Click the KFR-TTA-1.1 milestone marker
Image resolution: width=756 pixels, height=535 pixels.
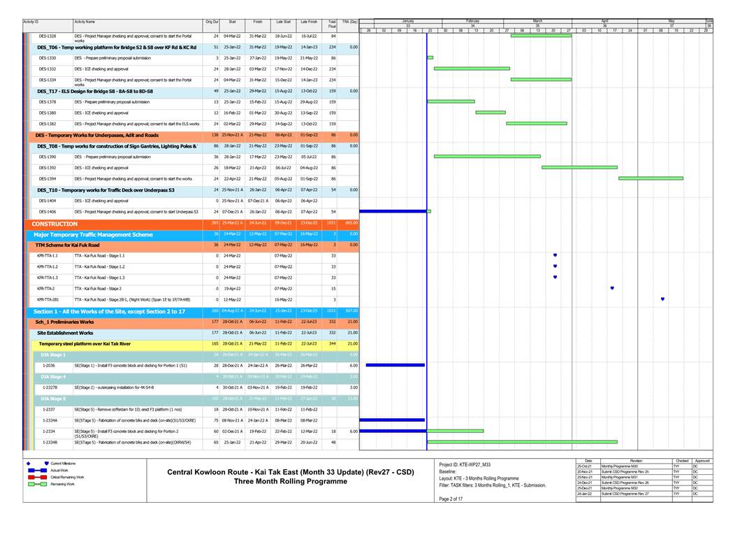point(555,256)
